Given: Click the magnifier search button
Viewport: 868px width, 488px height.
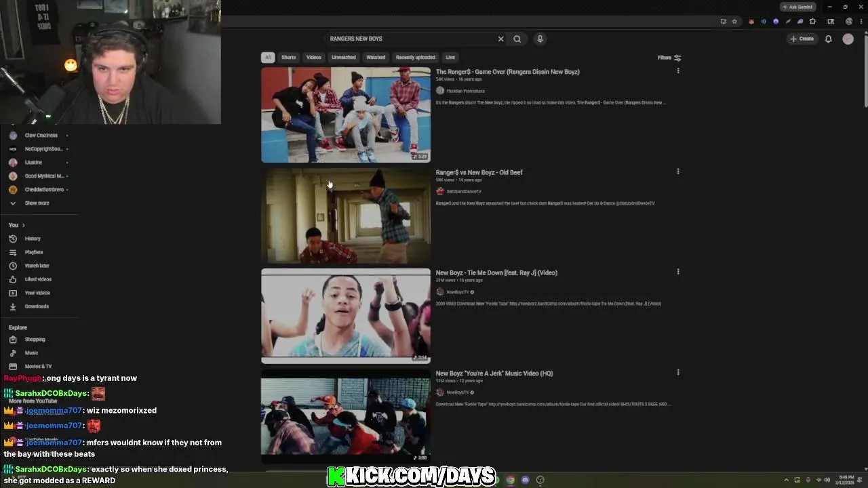Looking at the screenshot, I should pyautogui.click(x=517, y=39).
